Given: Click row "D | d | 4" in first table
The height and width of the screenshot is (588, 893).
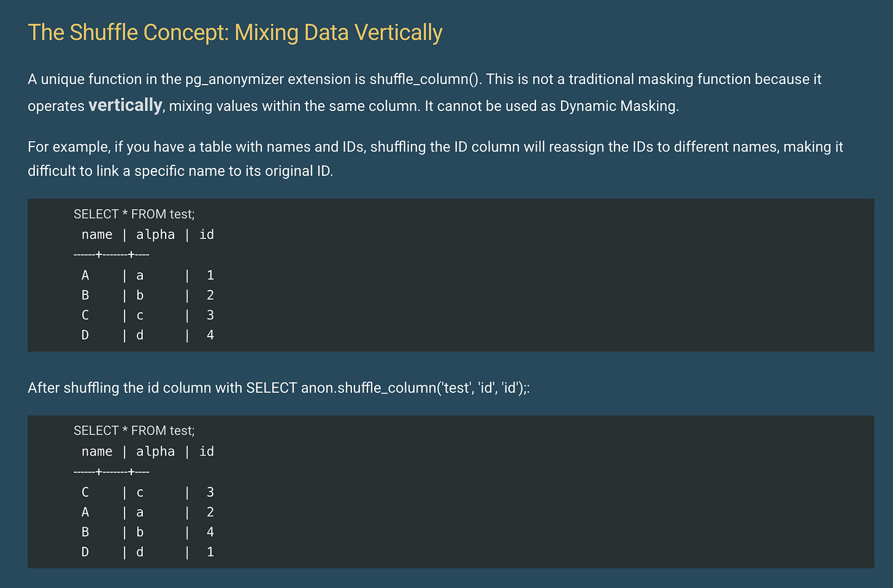Looking at the screenshot, I should point(147,335).
